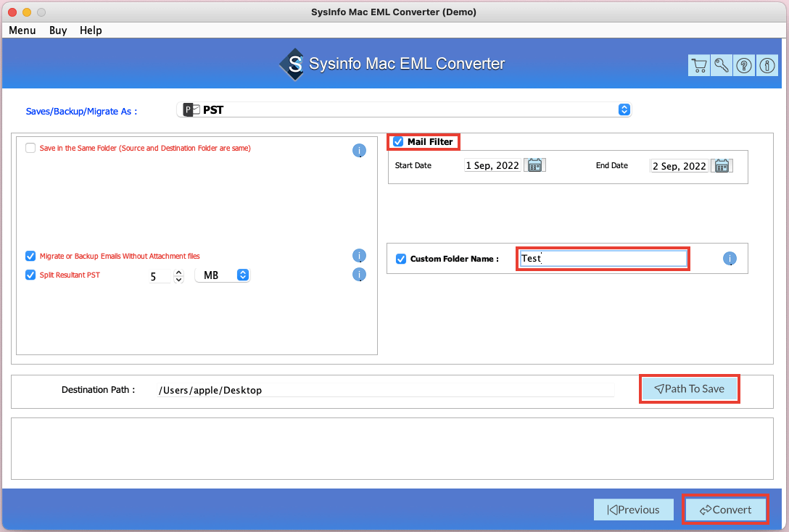Click the Saves/Backup/Migrate As label

(81, 111)
